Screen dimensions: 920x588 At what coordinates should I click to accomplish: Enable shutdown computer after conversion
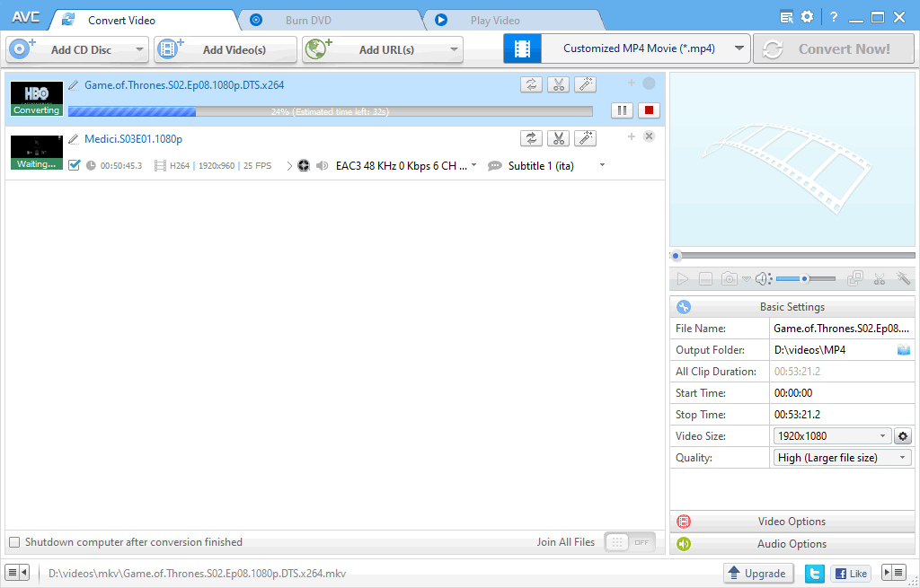(x=14, y=542)
